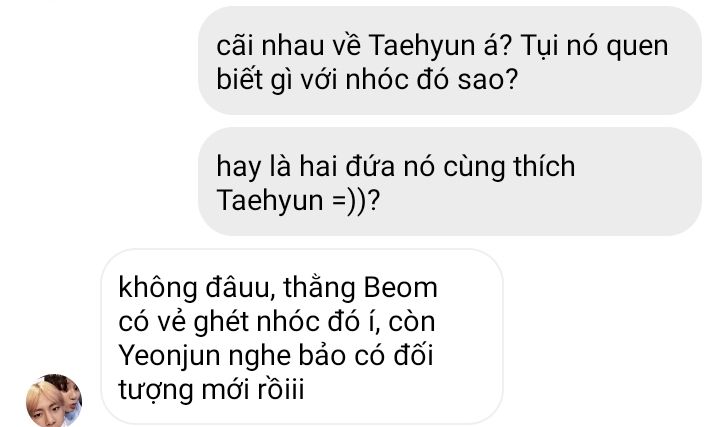Viewport: 720px width, 427px height.
Task: Click the words 'cãi nhau' in top message
Action: [270, 45]
